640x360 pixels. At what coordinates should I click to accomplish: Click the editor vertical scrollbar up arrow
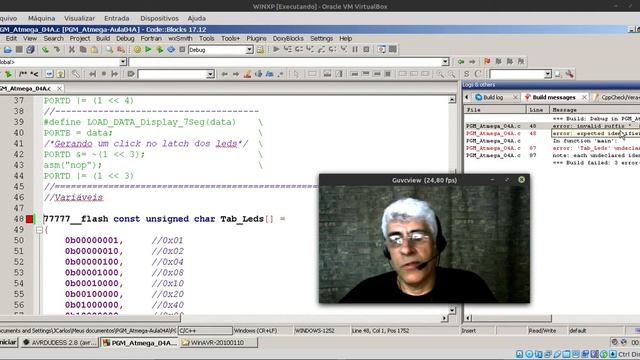coord(452,100)
